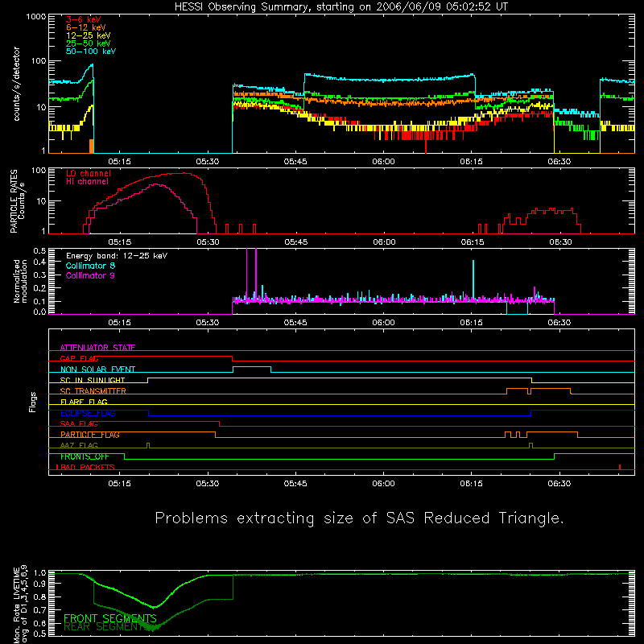
Task: Click the Energy band: 12-25 keV text
Action: pos(117,256)
